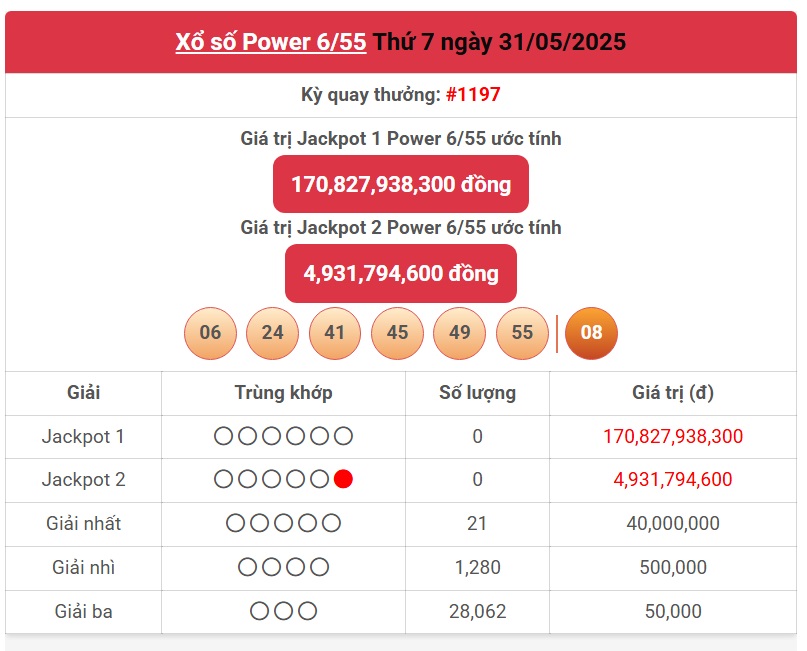
Task: Click the red bonus dot in Jackpot 2 row
Action: [343, 479]
